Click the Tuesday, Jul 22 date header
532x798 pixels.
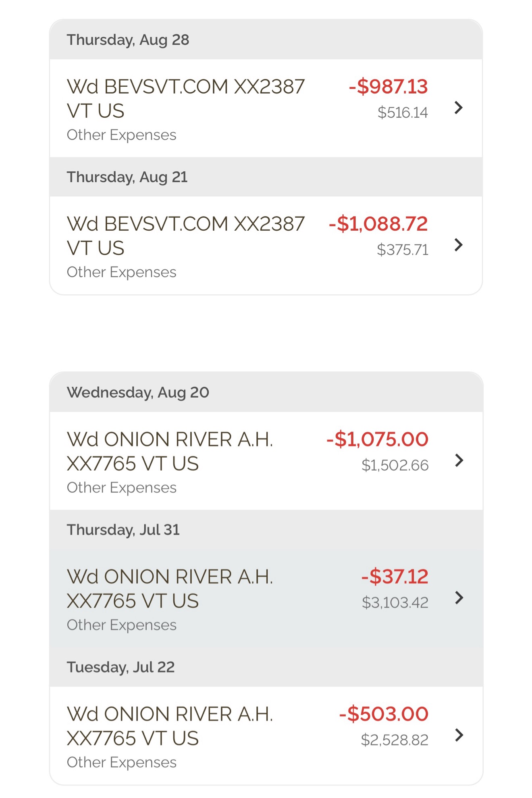point(121,667)
